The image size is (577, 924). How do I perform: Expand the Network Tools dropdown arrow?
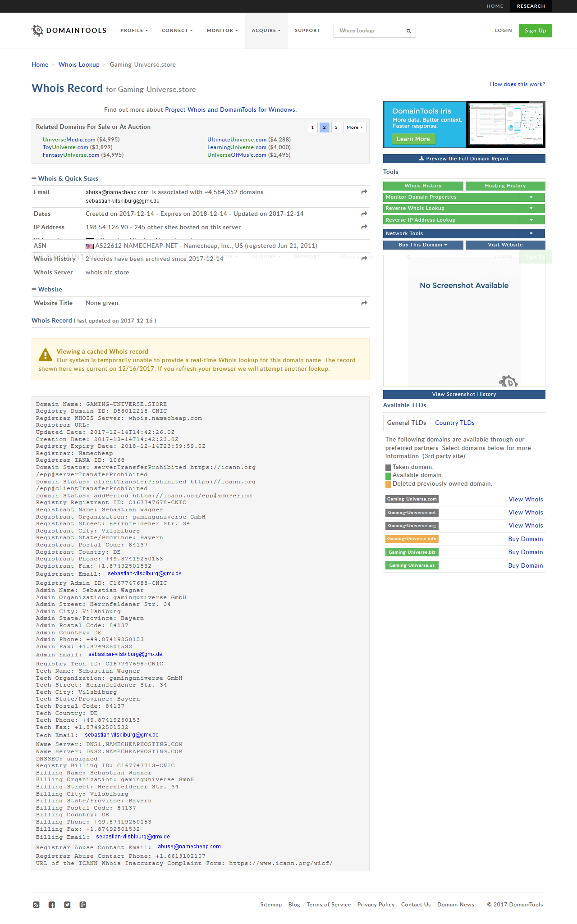click(x=531, y=233)
